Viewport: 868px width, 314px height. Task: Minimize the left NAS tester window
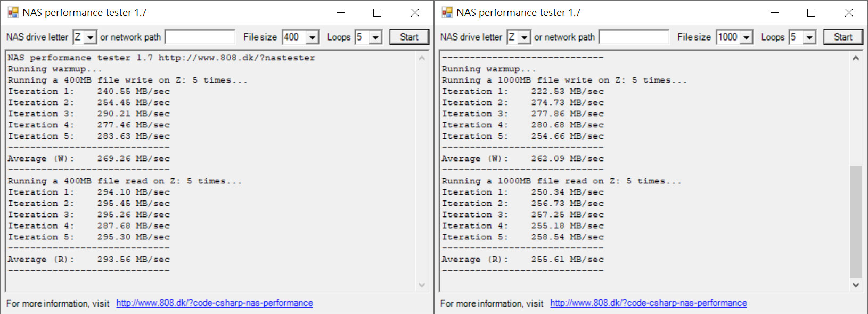pos(340,12)
